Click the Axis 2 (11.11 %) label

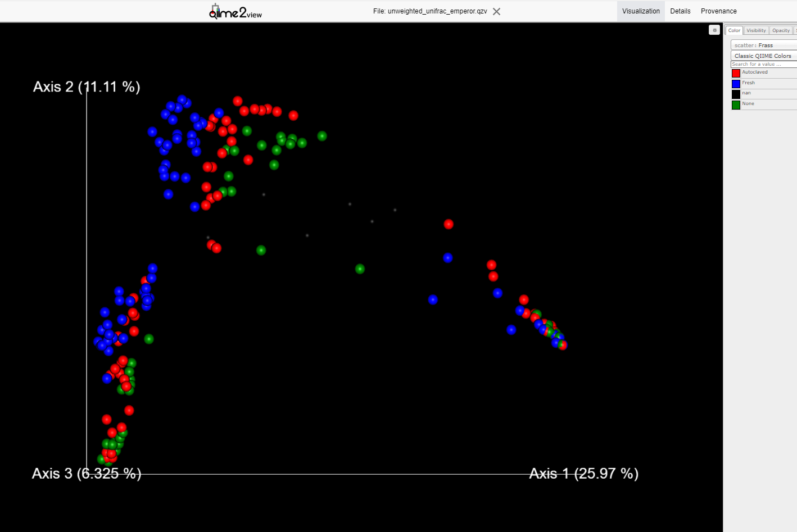click(87, 87)
